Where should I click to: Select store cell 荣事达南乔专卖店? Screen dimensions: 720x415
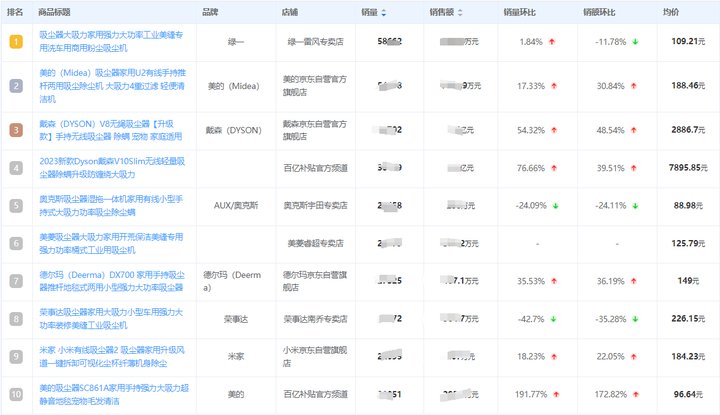pos(315,319)
